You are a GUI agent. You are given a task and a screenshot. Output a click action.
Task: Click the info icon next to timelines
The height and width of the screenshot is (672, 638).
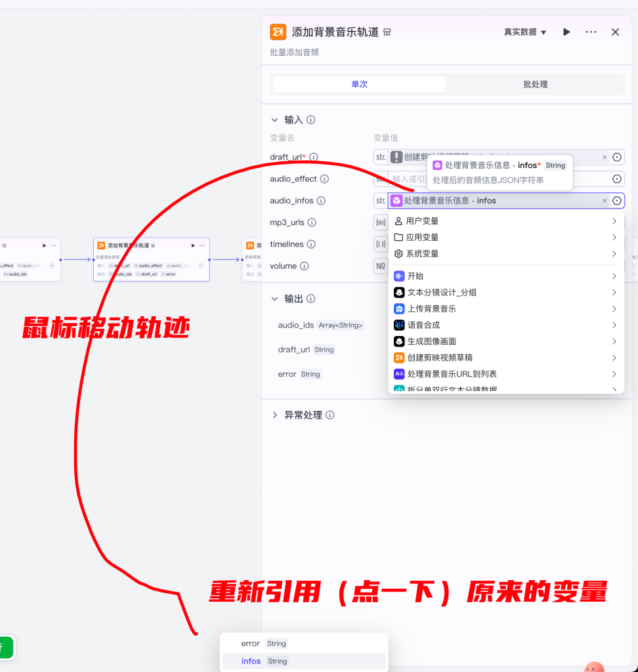(x=311, y=244)
